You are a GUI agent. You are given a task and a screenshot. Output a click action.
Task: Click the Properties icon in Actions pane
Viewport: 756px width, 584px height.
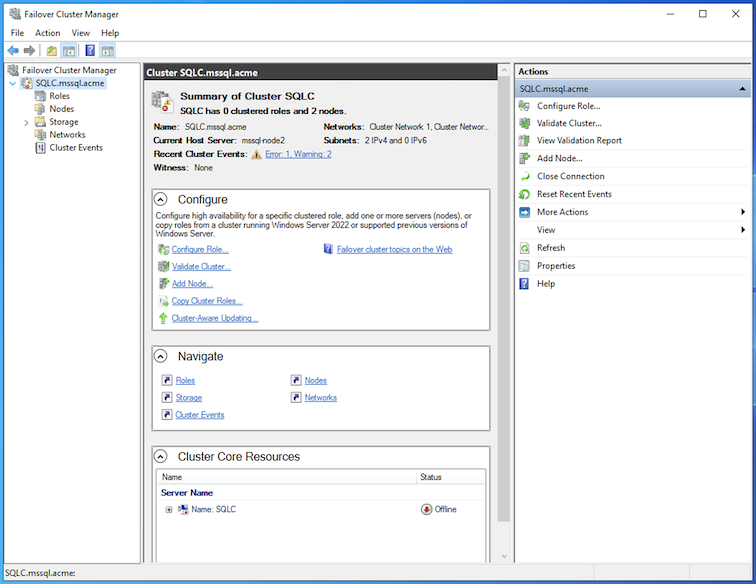(x=525, y=266)
